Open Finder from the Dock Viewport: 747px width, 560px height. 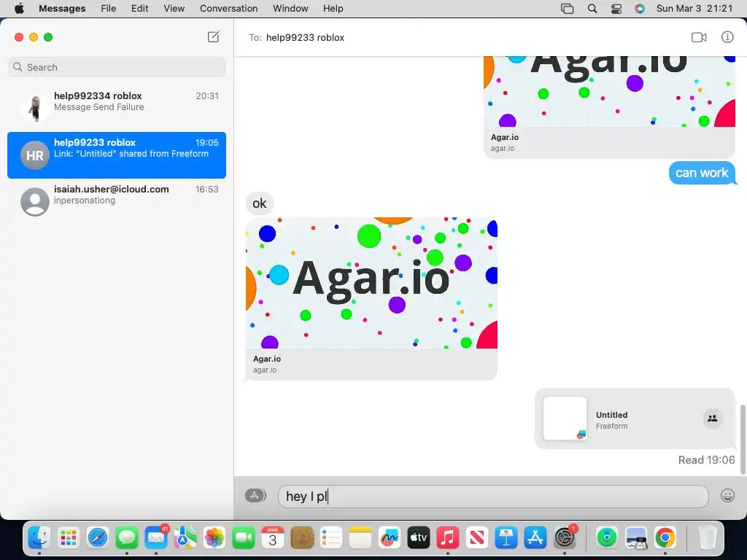(x=39, y=537)
